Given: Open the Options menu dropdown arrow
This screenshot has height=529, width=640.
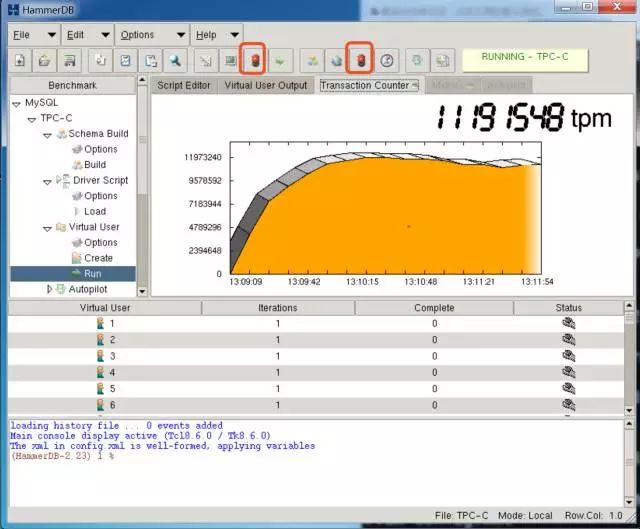Looking at the screenshot, I should point(181,35).
